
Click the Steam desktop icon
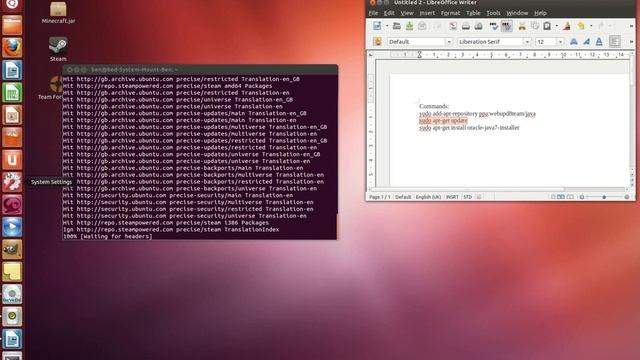(x=58, y=49)
